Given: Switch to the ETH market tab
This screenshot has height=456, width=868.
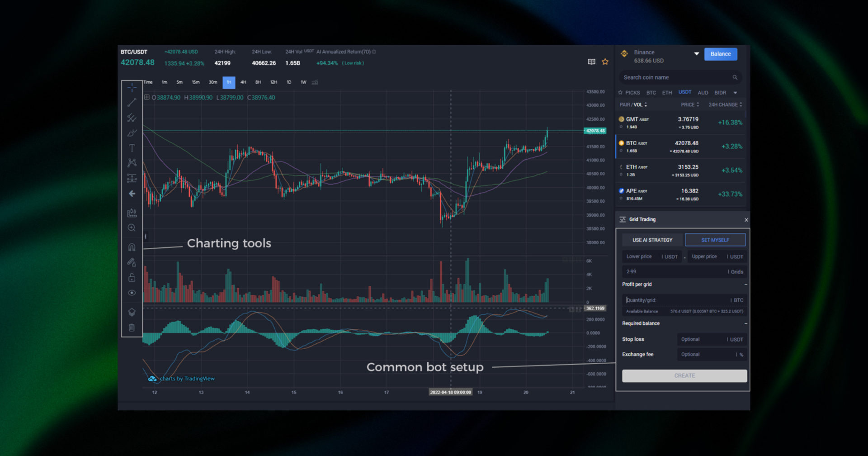Looking at the screenshot, I should (667, 93).
